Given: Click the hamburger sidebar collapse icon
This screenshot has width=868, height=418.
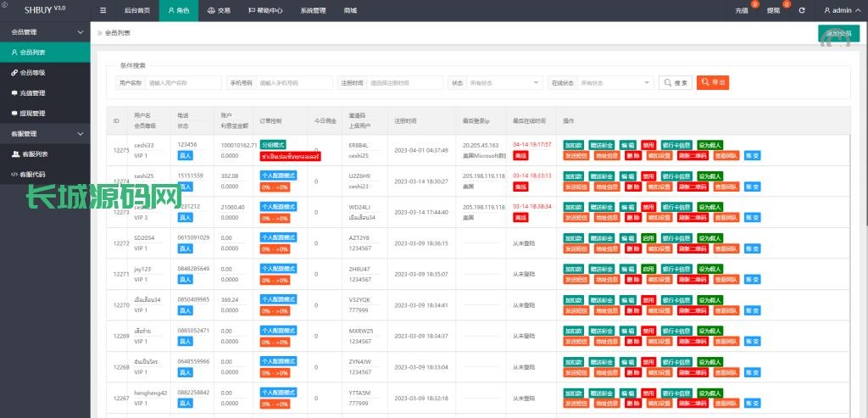Looking at the screenshot, I should pyautogui.click(x=103, y=10).
